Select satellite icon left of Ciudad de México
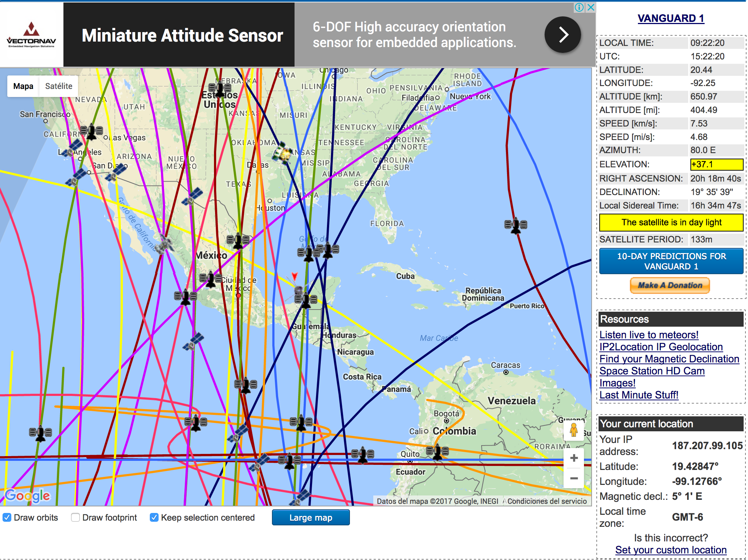 (x=211, y=279)
